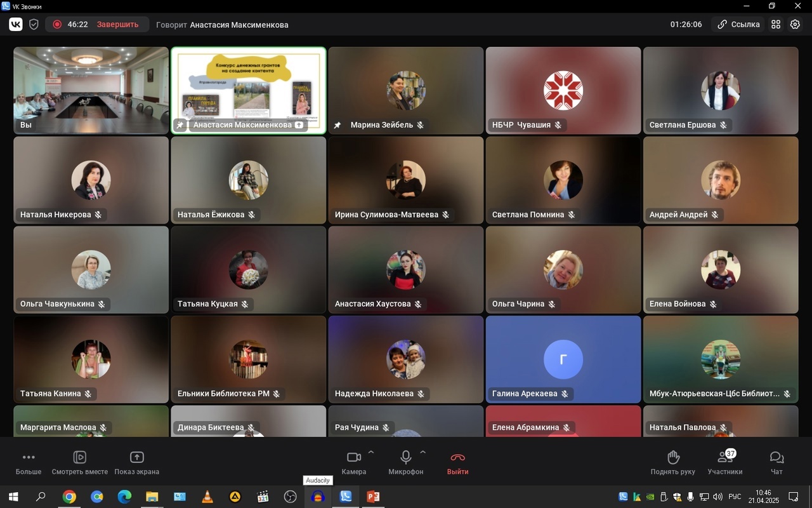Toggle the Микрофон mute button
Screen dimensions: 812x508
click(405, 462)
